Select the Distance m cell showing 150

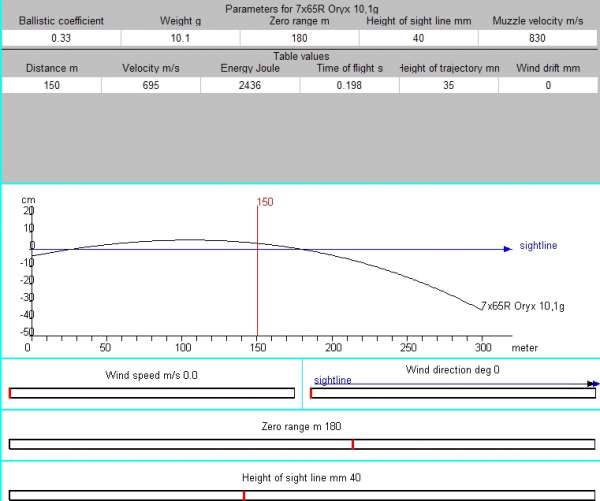tap(51, 85)
